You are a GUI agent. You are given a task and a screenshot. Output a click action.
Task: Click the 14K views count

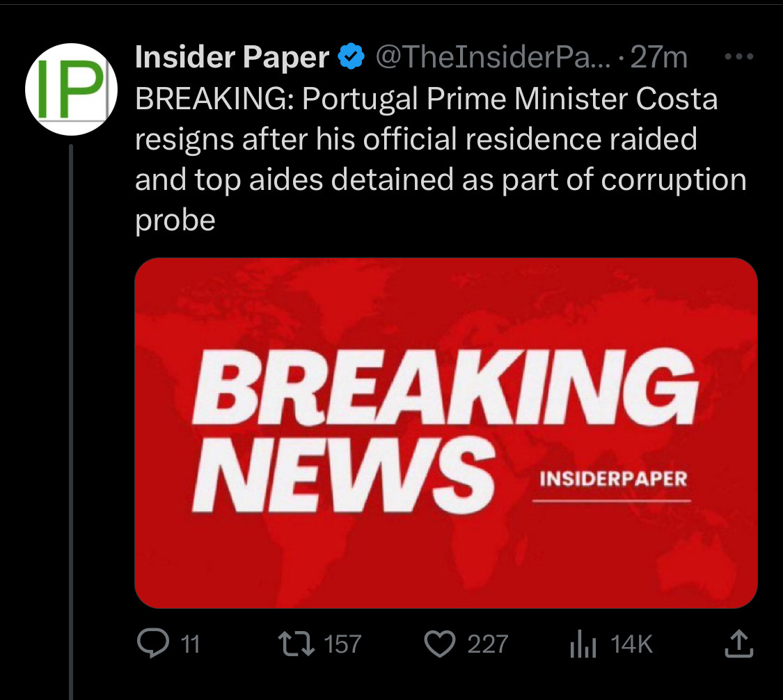coord(631,644)
